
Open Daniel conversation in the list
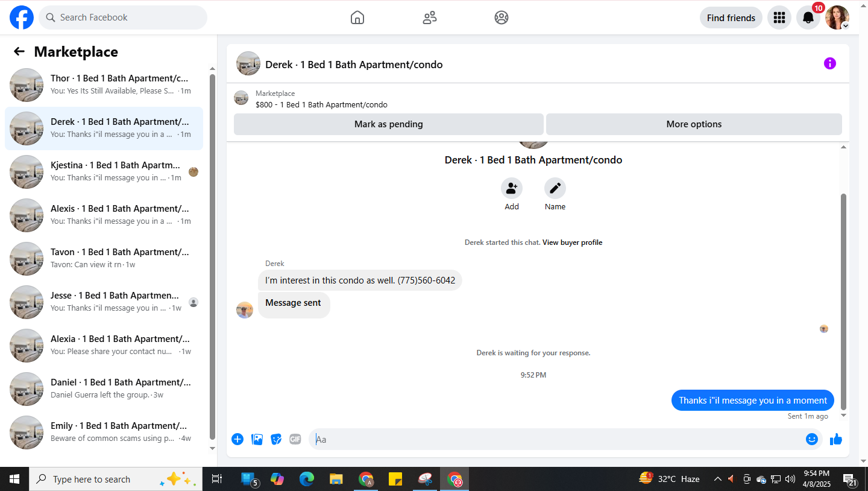point(104,389)
